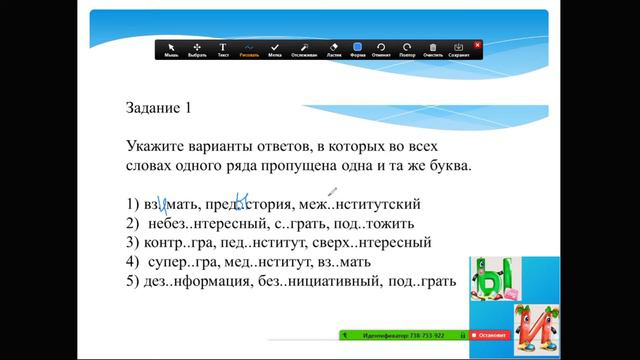Close the annotation toolbar with red X

[x=477, y=45]
